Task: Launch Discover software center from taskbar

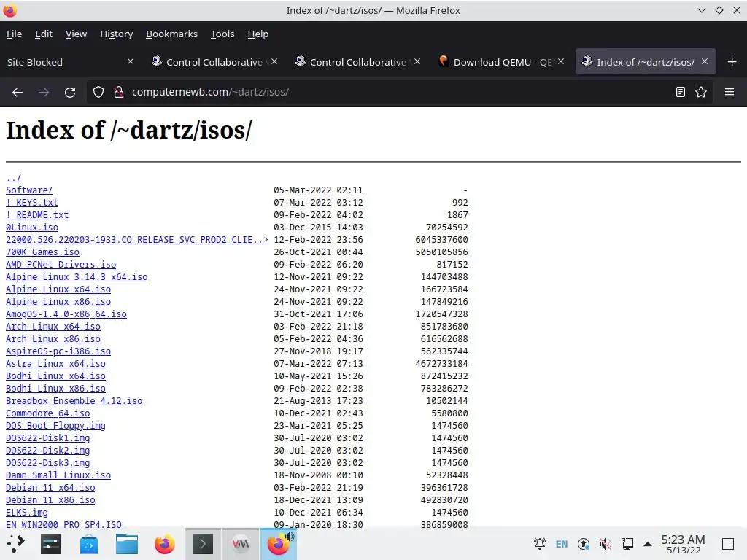Action: pos(89,544)
